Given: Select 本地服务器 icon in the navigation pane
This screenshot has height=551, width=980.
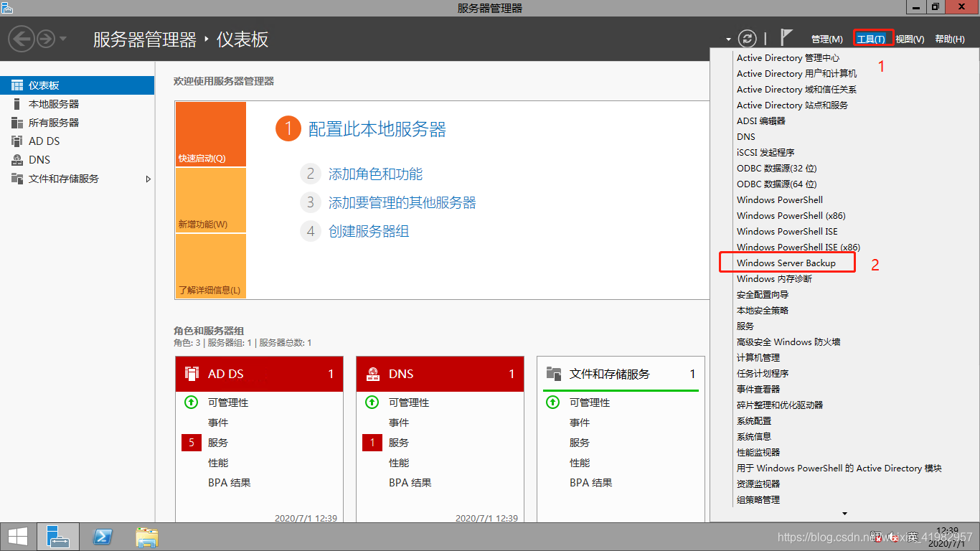Looking at the screenshot, I should click(x=17, y=104).
